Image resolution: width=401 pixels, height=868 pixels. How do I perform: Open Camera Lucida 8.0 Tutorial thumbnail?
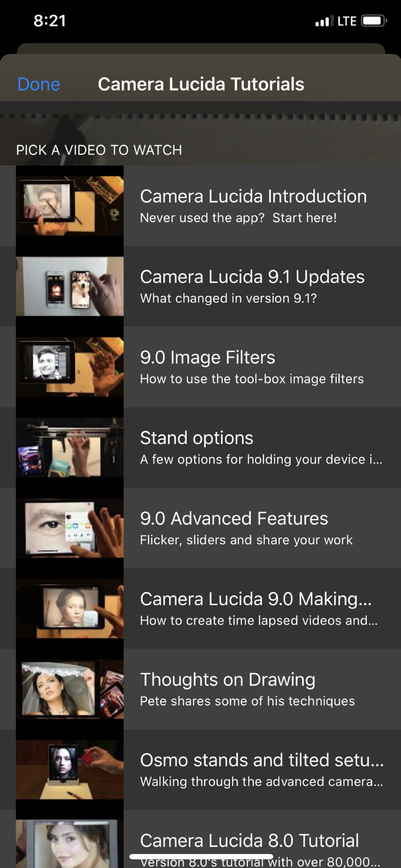point(70,839)
